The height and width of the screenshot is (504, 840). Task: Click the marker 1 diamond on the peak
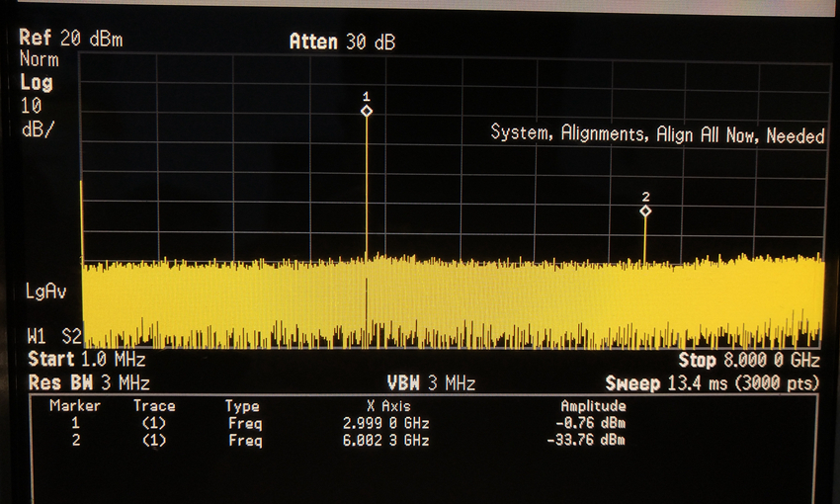coord(367,112)
